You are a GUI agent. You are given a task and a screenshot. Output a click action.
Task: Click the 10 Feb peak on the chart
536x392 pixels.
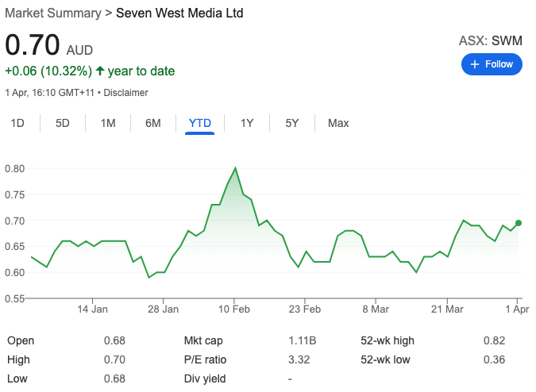tap(235, 168)
